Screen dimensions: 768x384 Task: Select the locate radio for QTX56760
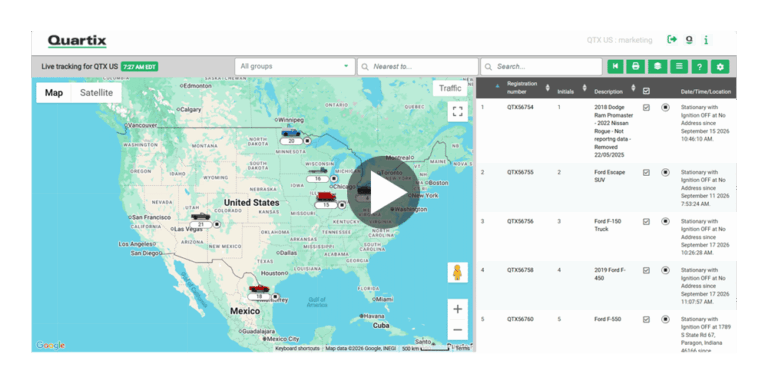click(665, 319)
